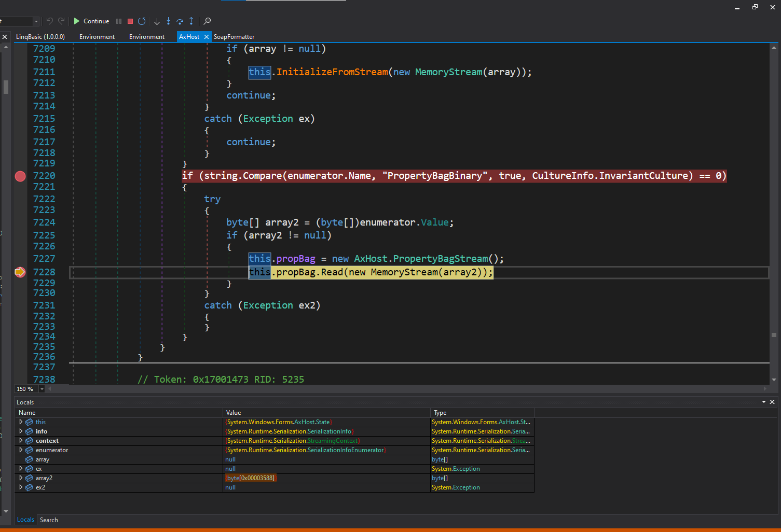
Task: Switch to the Locals bottom tab
Action: 25,520
